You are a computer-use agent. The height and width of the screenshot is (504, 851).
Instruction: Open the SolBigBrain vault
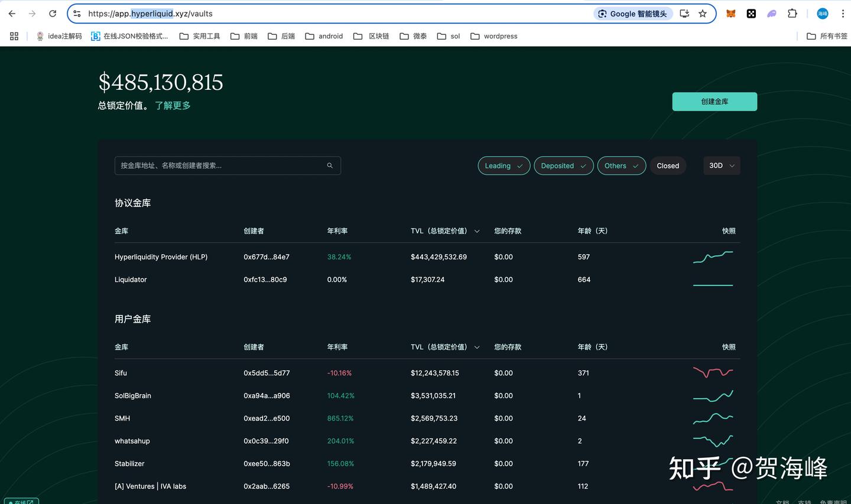point(133,396)
